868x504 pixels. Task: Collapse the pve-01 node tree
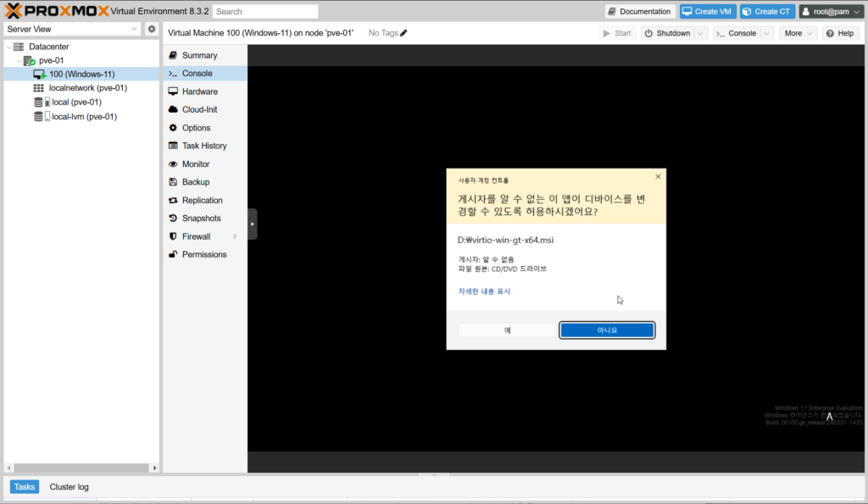tap(19, 61)
